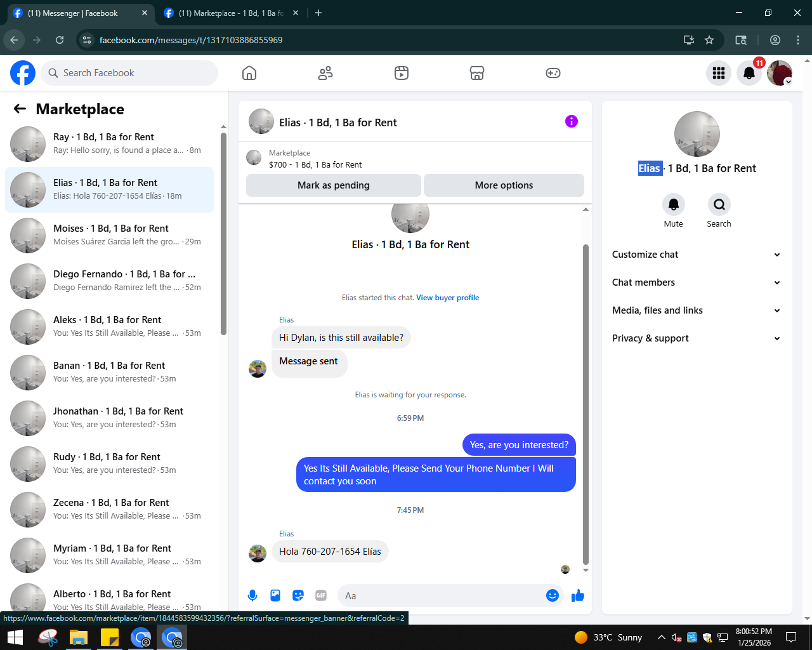Open Moises's 1 Bd, 1 Ba conversation
This screenshot has height=650, width=812.
[109, 235]
